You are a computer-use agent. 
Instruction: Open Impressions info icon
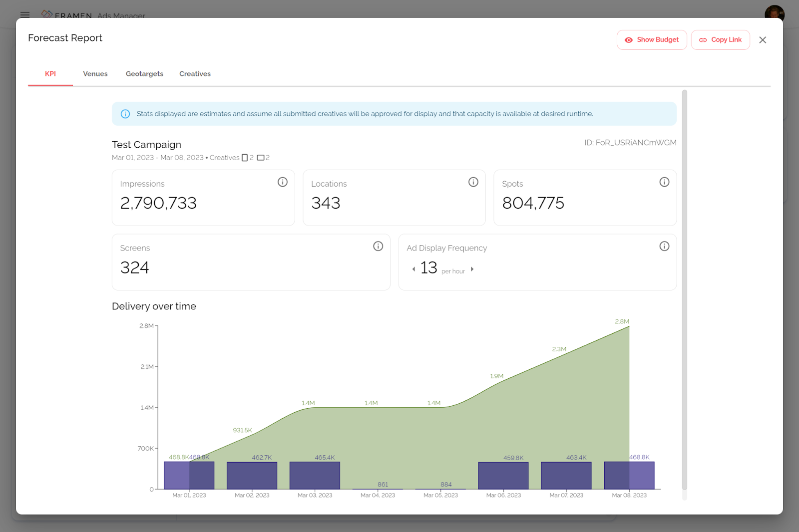tap(283, 182)
